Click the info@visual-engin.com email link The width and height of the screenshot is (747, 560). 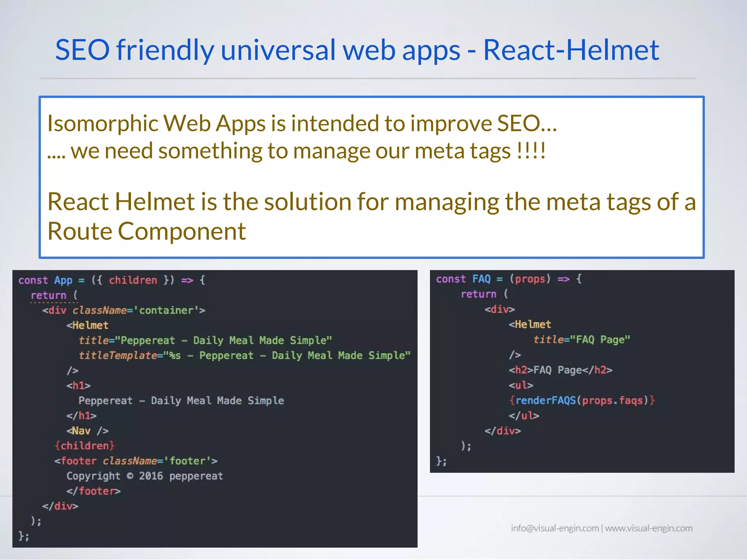pyautogui.click(x=554, y=528)
